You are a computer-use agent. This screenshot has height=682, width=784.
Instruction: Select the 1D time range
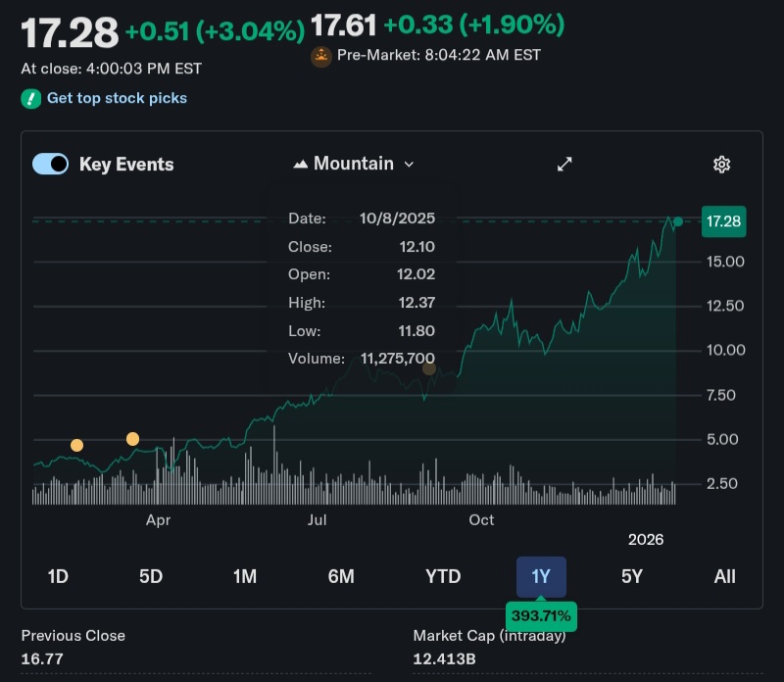(58, 576)
